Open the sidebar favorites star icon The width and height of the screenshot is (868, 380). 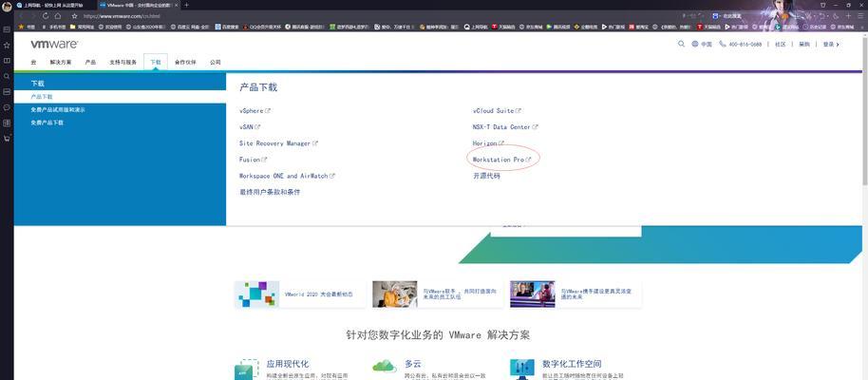(7, 45)
